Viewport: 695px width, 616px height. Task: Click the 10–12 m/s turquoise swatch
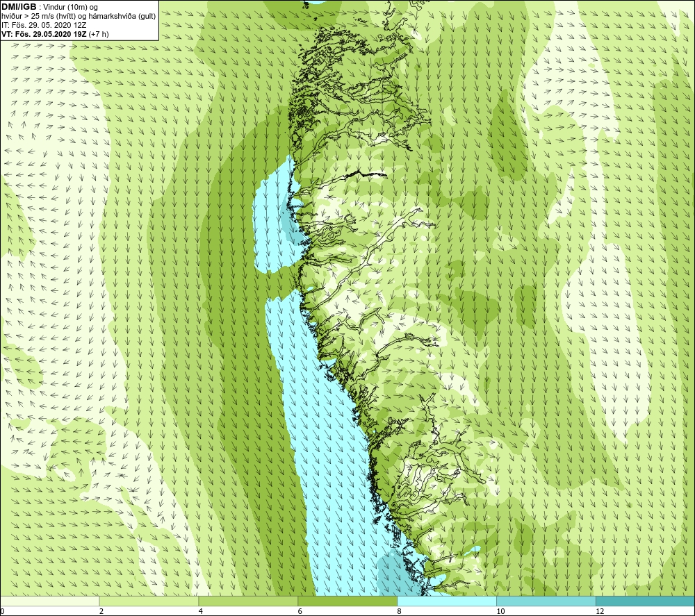[546, 601]
